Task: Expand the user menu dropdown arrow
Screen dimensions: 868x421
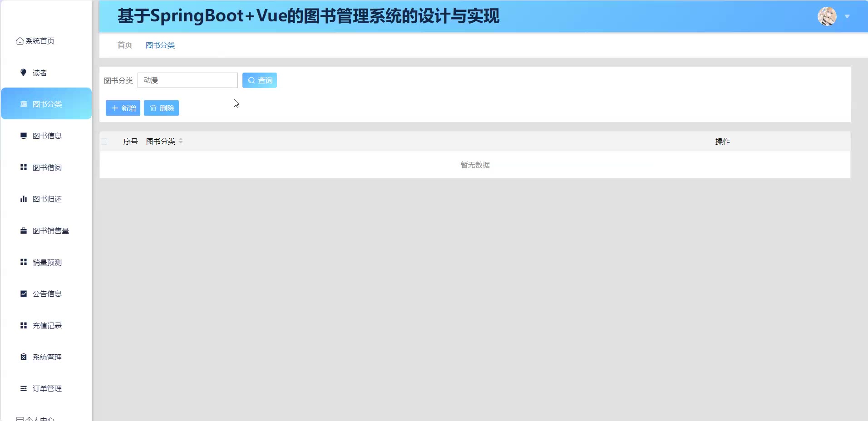Action: point(847,16)
